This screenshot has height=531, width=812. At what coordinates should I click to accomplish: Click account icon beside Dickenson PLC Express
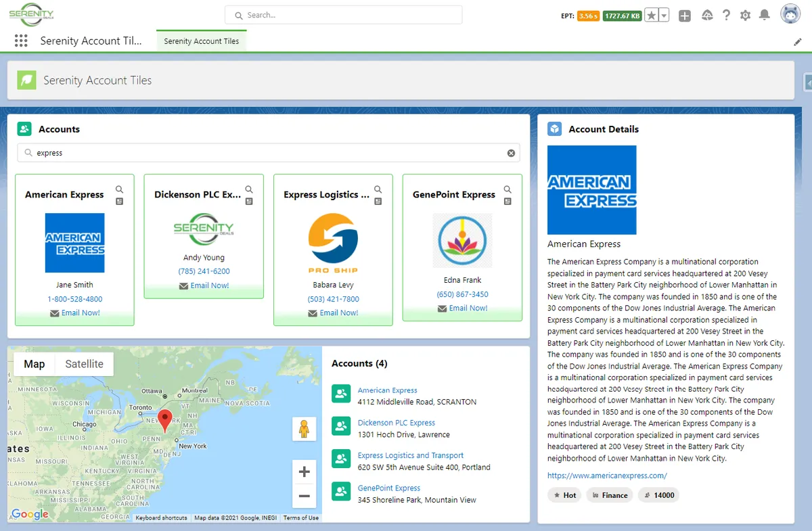point(341,426)
